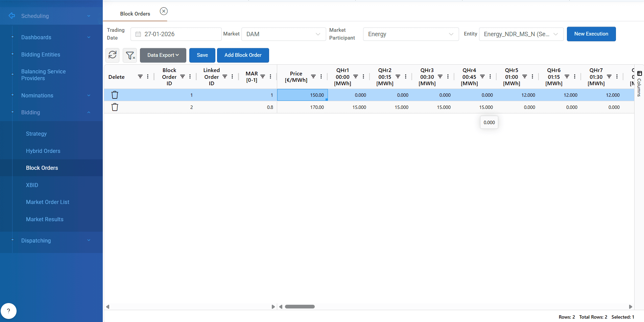
Task: Go to Market Results in sidebar
Action: coord(45,219)
